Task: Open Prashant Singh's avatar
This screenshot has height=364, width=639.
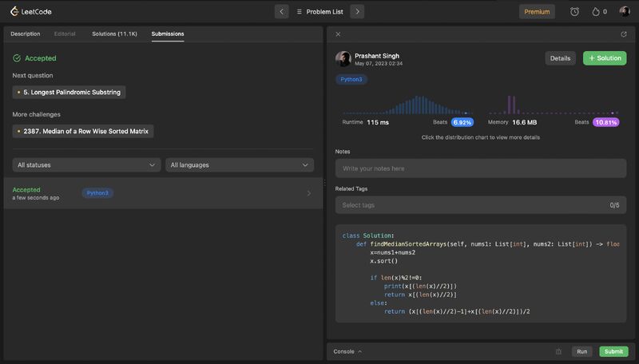Action: coord(343,58)
